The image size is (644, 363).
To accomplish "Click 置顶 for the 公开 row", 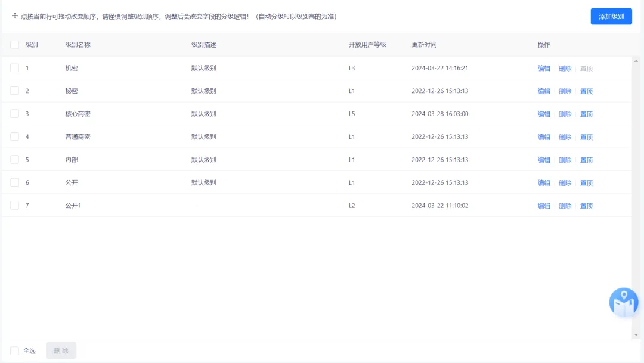I will coord(586,182).
